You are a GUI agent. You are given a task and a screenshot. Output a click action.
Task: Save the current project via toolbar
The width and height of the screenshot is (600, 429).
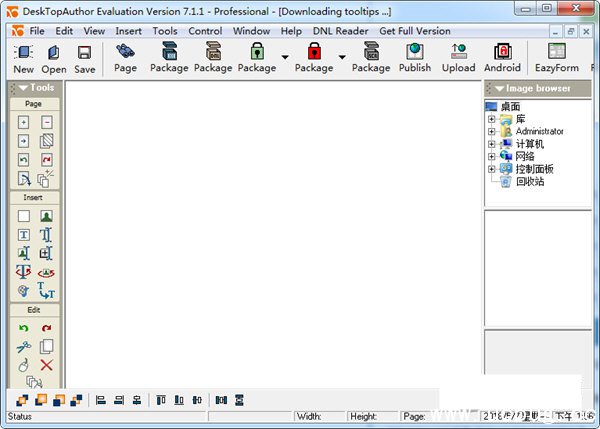[85, 58]
